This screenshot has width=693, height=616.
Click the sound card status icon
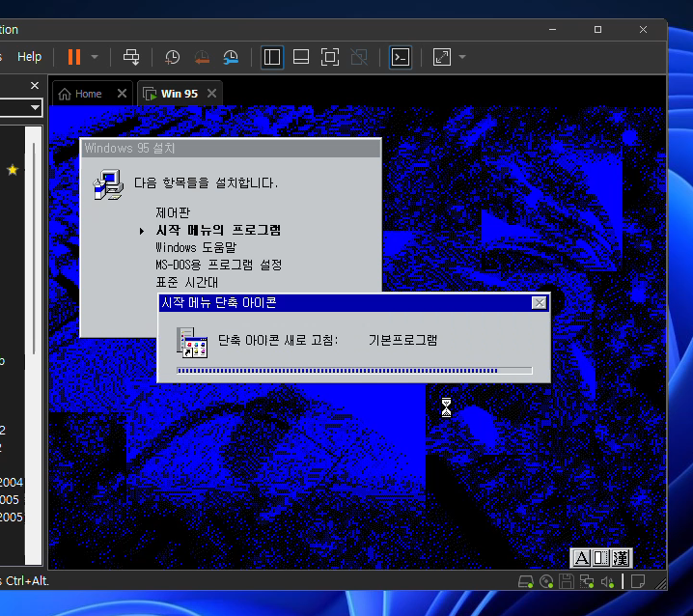click(608, 581)
